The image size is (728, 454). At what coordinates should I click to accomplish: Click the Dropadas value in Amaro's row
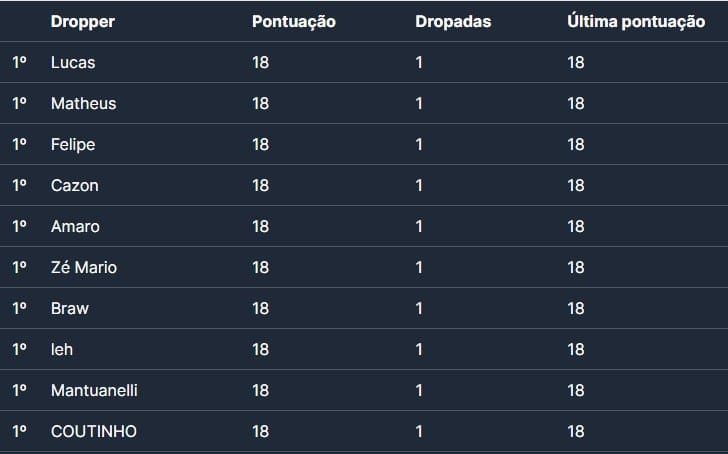pos(419,227)
